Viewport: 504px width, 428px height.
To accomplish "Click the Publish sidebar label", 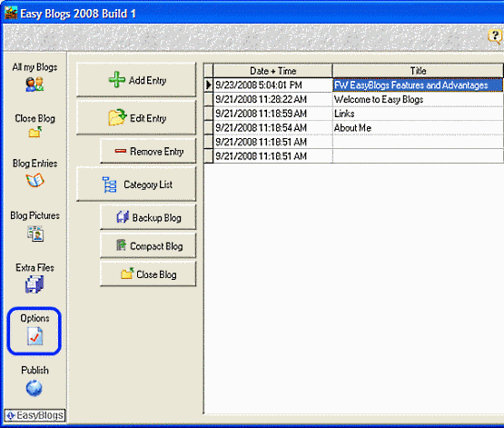I will [x=35, y=370].
